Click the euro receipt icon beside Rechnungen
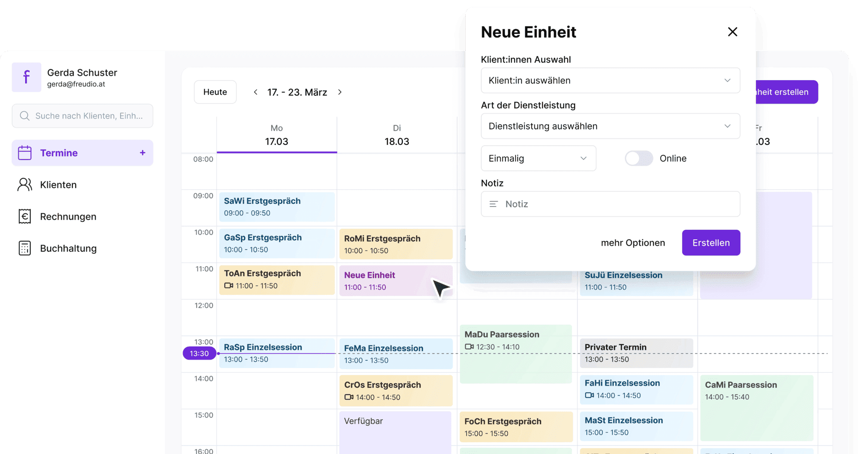 pos(25,216)
